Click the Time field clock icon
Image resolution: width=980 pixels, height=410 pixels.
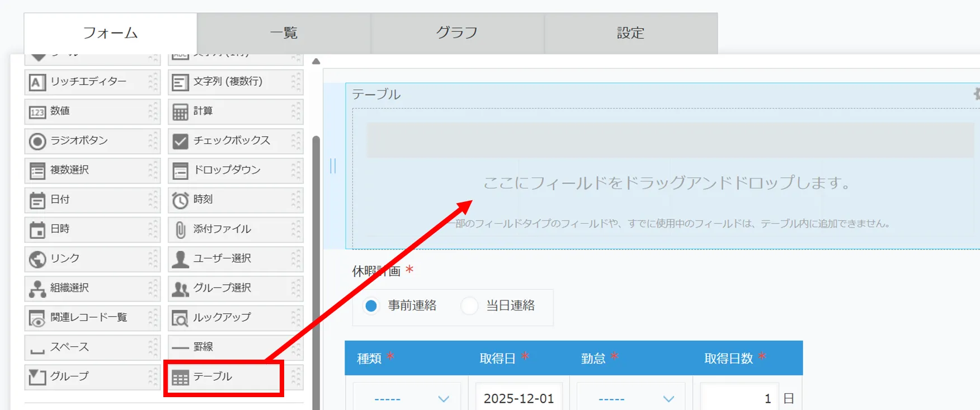tap(180, 200)
